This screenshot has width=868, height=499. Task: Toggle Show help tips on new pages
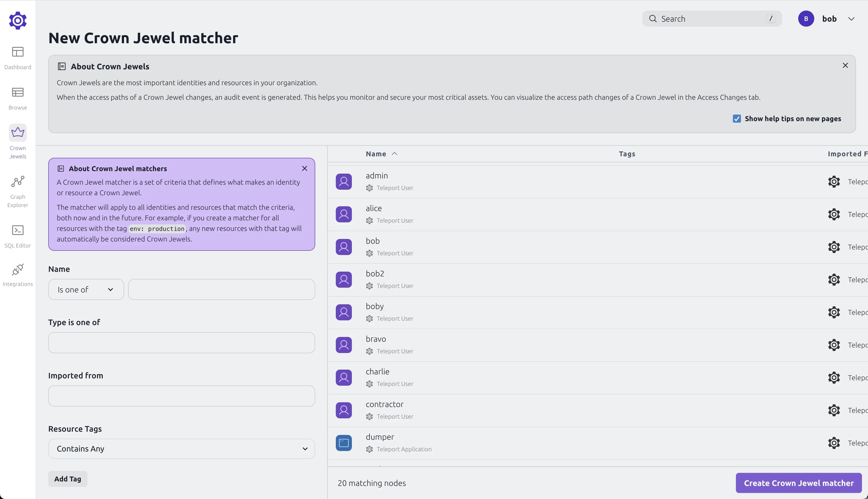coord(737,119)
